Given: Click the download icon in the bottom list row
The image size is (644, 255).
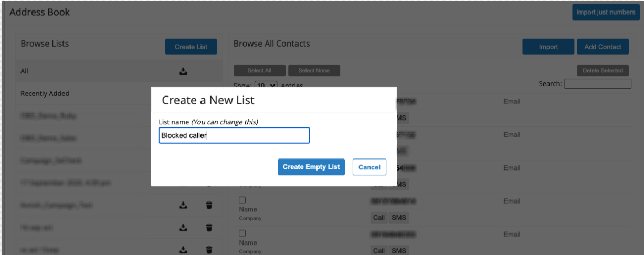Looking at the screenshot, I should pyautogui.click(x=183, y=250).
